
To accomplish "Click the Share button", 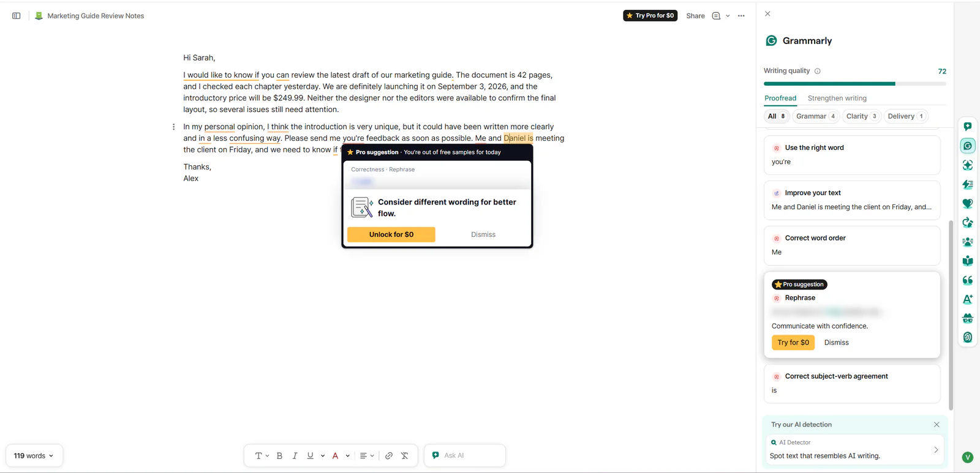I will click(695, 16).
